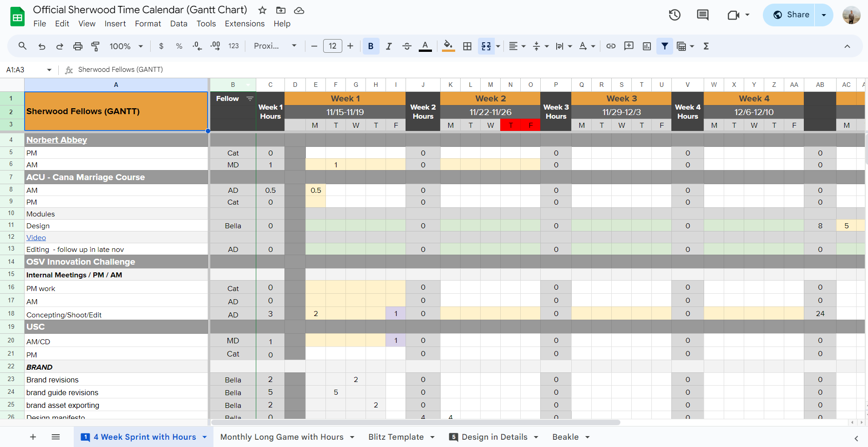Open the search menus tool
The width and height of the screenshot is (868, 447).
22,46
